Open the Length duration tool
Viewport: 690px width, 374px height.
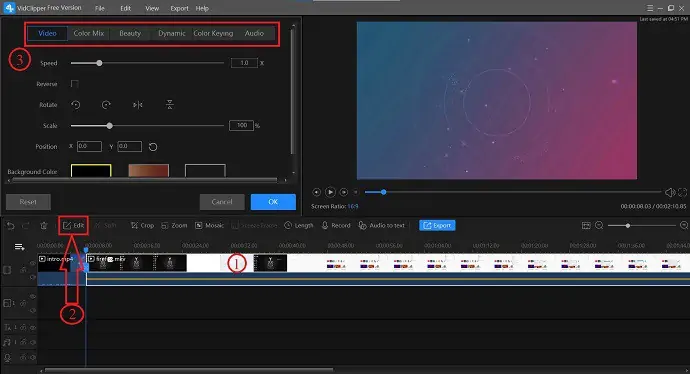click(299, 225)
